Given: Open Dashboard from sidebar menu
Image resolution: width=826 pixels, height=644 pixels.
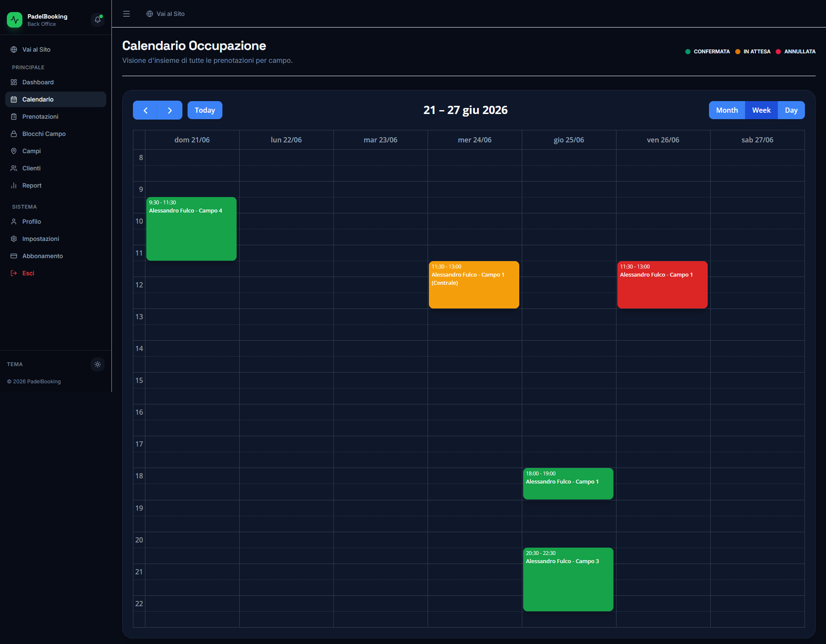Looking at the screenshot, I should 55,82.
